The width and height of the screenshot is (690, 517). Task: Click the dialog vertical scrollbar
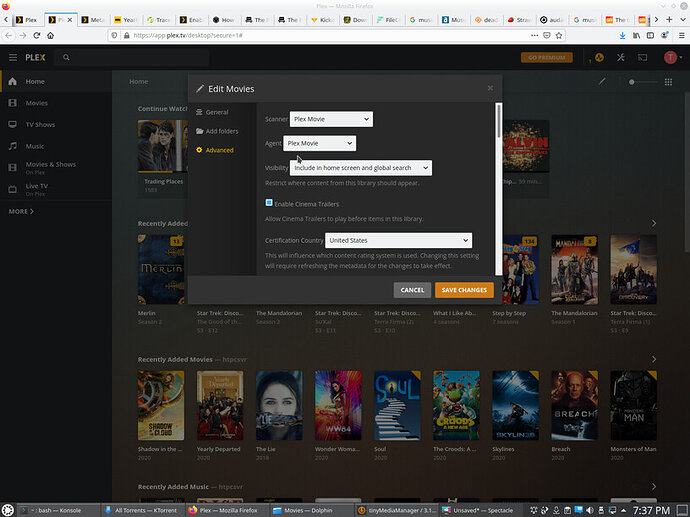[x=499, y=121]
